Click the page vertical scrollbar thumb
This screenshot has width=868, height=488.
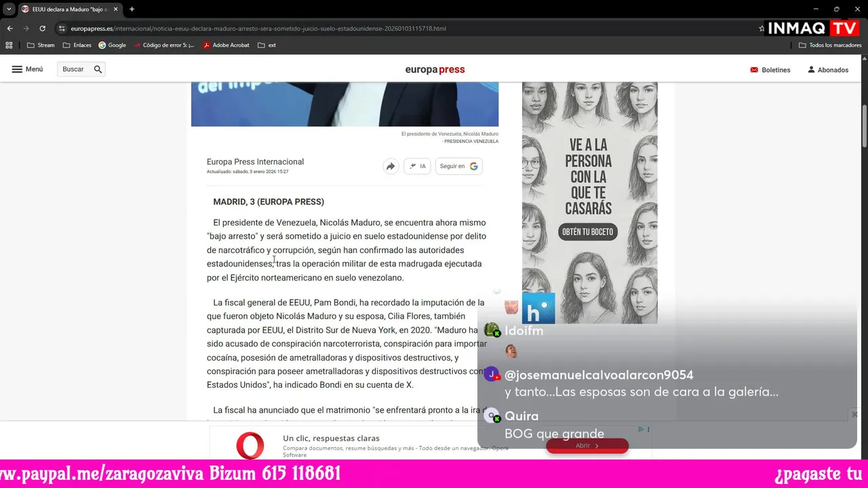pos(864,126)
